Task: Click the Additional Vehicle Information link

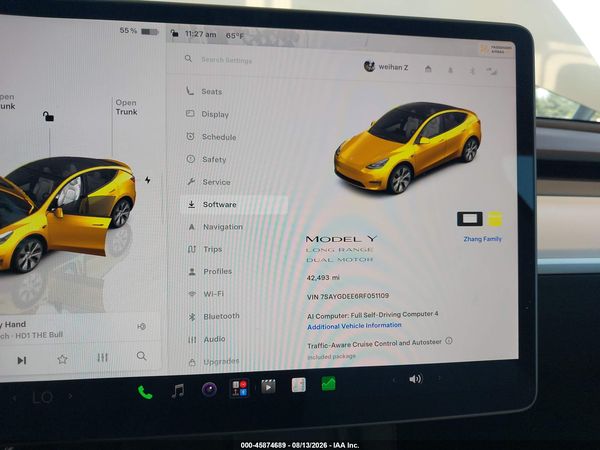Action: [x=354, y=326]
